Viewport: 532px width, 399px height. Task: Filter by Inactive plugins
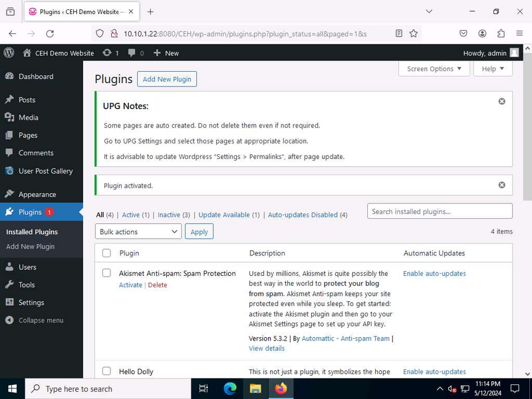point(169,215)
